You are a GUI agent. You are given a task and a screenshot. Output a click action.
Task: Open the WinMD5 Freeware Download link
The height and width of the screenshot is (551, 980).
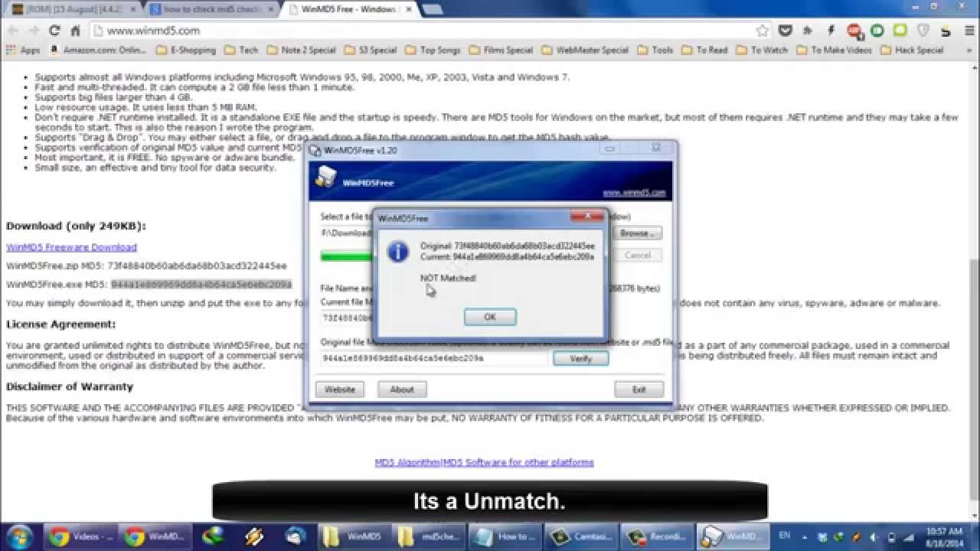click(x=71, y=247)
